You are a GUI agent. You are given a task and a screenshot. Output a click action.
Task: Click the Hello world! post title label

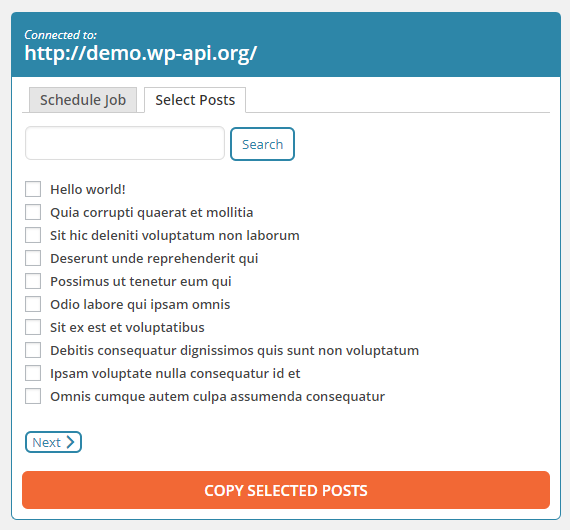pos(88,189)
